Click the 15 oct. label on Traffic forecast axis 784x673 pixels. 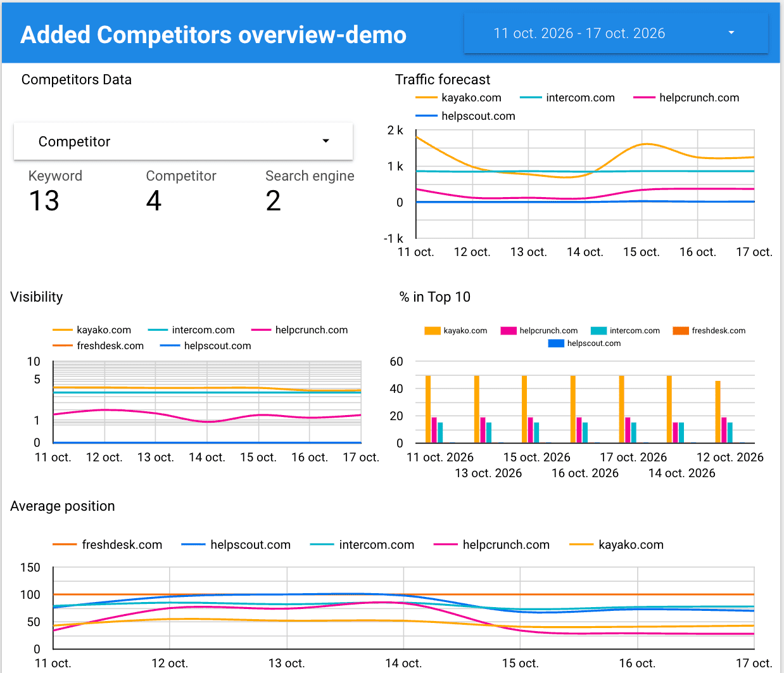[x=642, y=252]
